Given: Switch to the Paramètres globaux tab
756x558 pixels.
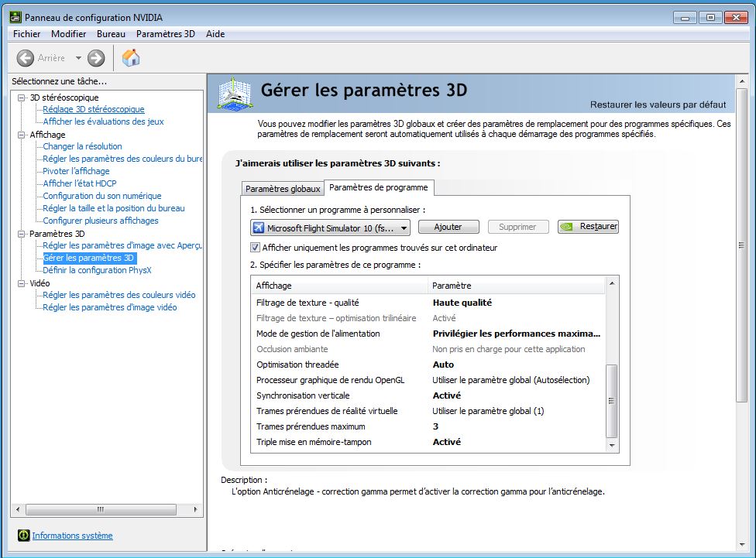Looking at the screenshot, I should 283,188.
